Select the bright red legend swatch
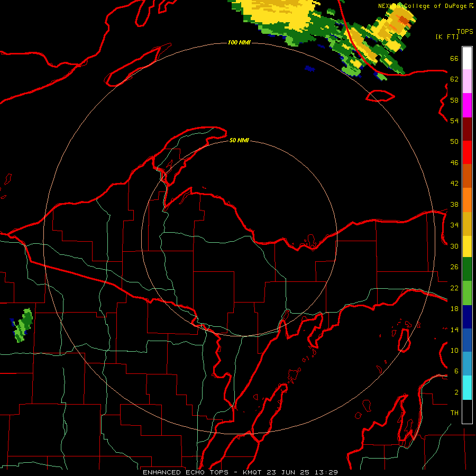The width and height of the screenshot is (476, 476). tap(467, 152)
